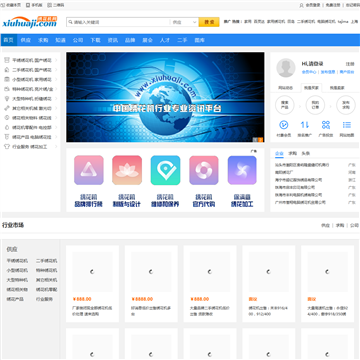Viewport: 360px width, 360px height.
Task: Open the product card priced ¥8888.00
Action: click(x=151, y=284)
